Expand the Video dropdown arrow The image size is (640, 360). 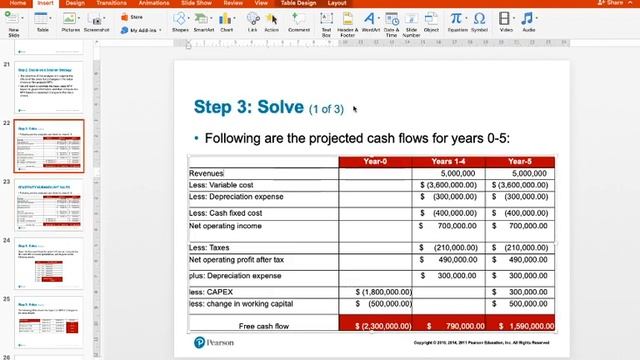(513, 18)
